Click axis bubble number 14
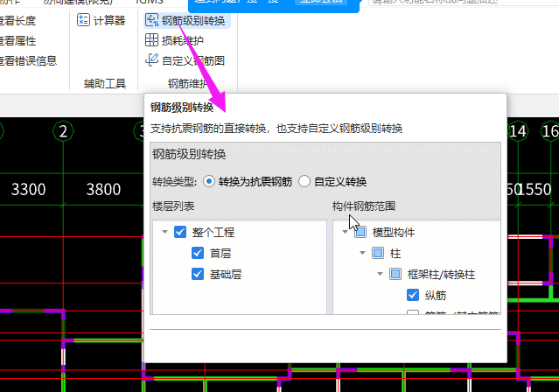The height and width of the screenshot is (392, 559). 518,131
